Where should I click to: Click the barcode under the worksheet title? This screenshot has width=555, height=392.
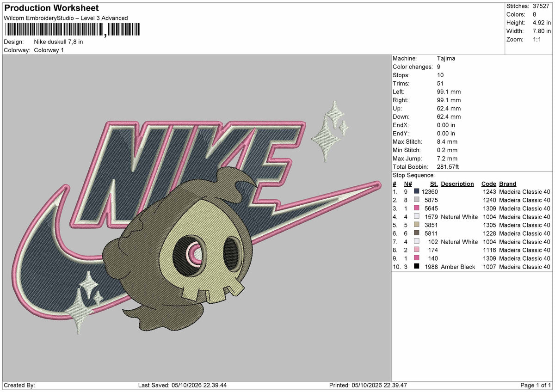point(72,30)
